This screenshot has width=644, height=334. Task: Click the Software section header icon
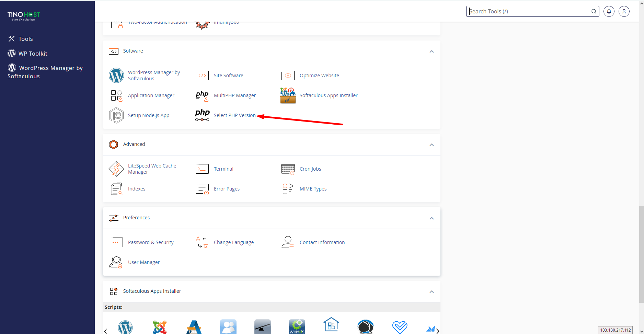(114, 51)
